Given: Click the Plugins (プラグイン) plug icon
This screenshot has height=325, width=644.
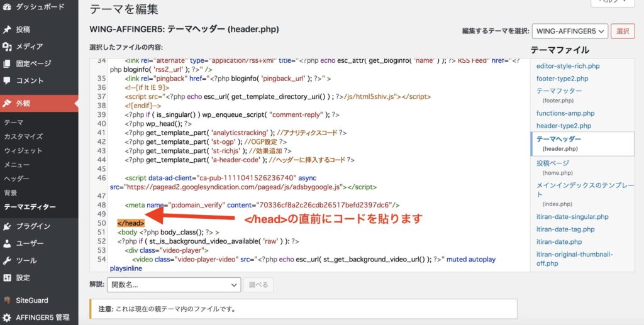Looking at the screenshot, I should [7, 226].
